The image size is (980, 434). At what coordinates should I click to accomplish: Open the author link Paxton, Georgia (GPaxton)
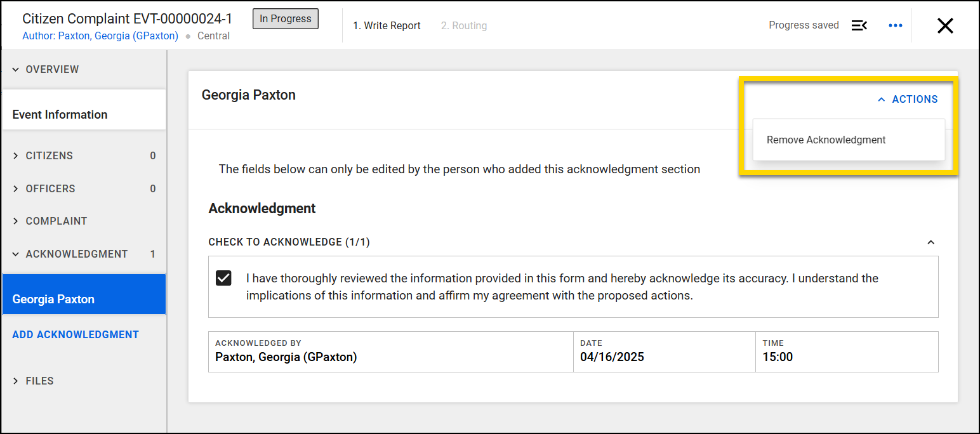100,36
